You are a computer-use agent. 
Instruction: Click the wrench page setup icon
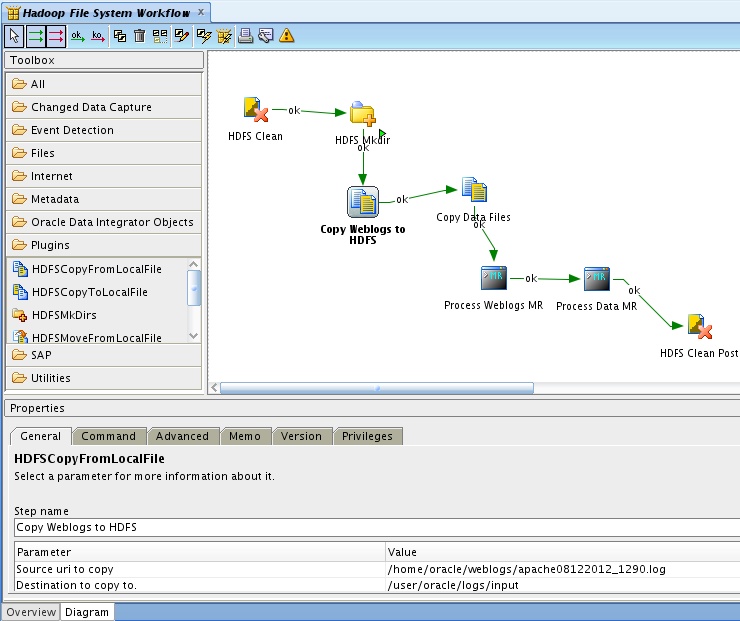tap(266, 36)
